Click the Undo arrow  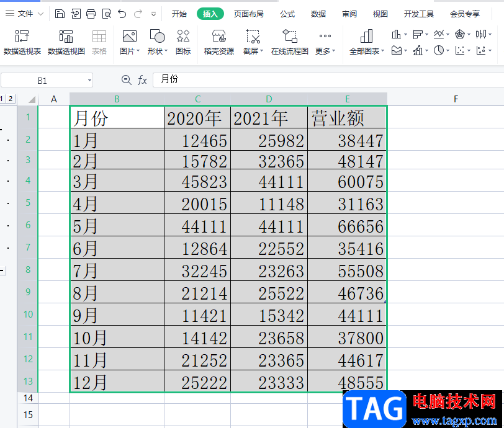tap(122, 14)
